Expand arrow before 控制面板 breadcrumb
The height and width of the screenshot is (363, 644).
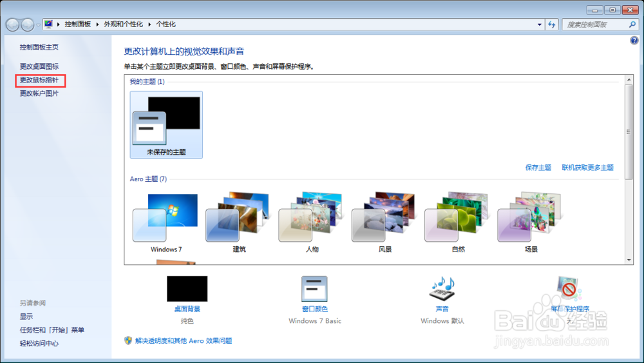[x=59, y=25]
